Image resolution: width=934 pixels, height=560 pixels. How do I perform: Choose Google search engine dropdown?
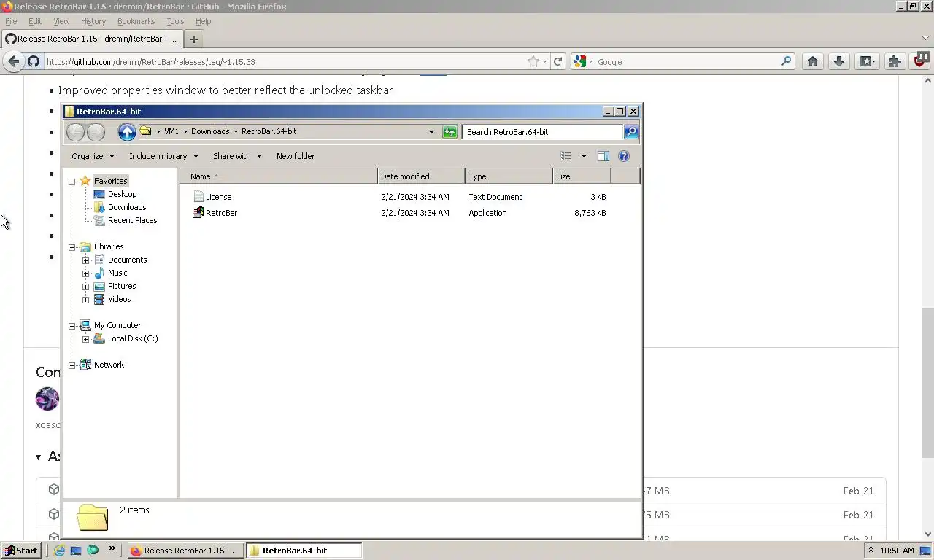[x=583, y=62]
